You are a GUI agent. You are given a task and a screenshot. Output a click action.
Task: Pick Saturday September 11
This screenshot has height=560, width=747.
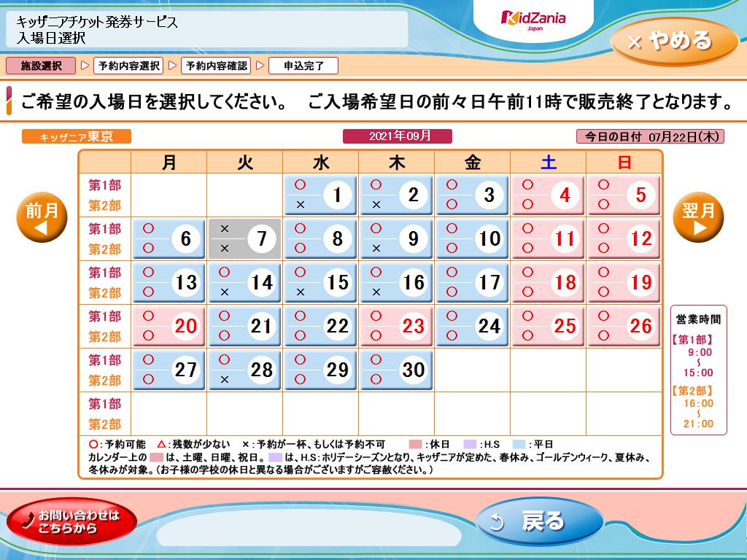(548, 238)
